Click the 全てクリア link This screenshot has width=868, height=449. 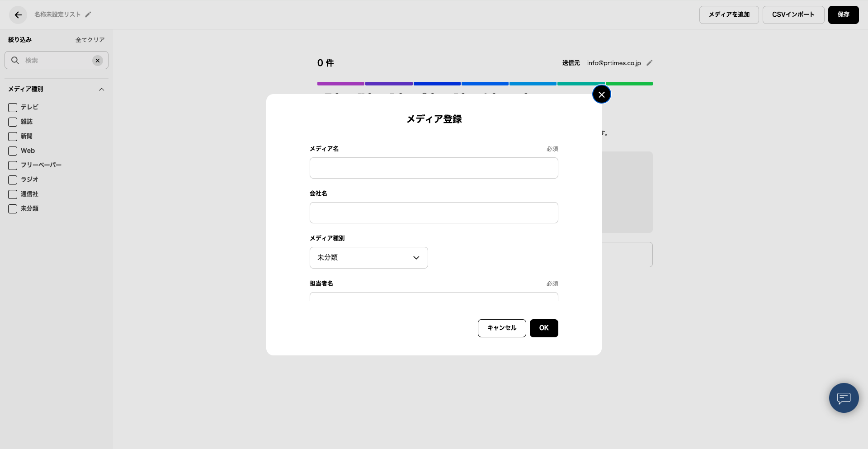click(90, 40)
